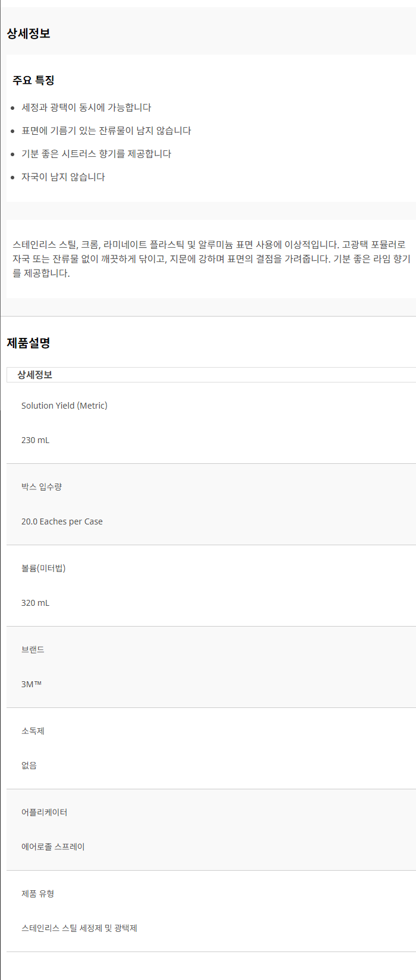
Task: Click the 320 mL volume value
Action: pyautogui.click(x=35, y=603)
